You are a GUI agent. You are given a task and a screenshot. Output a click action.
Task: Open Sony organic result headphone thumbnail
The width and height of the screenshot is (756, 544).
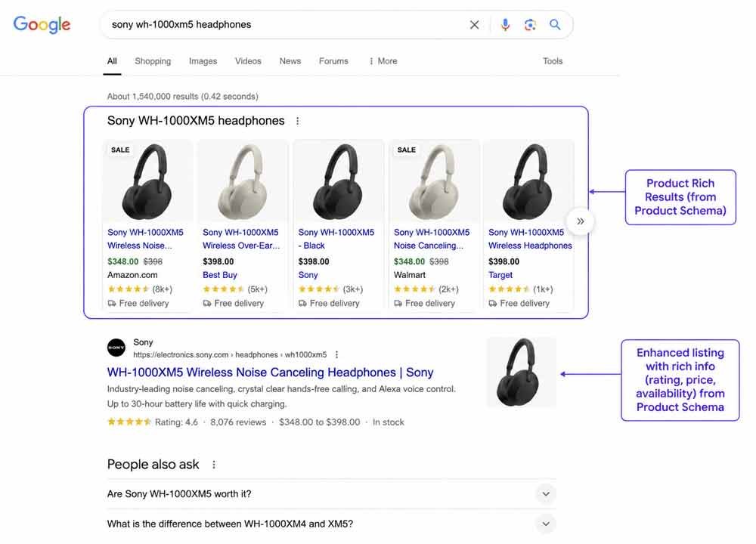coord(521,372)
